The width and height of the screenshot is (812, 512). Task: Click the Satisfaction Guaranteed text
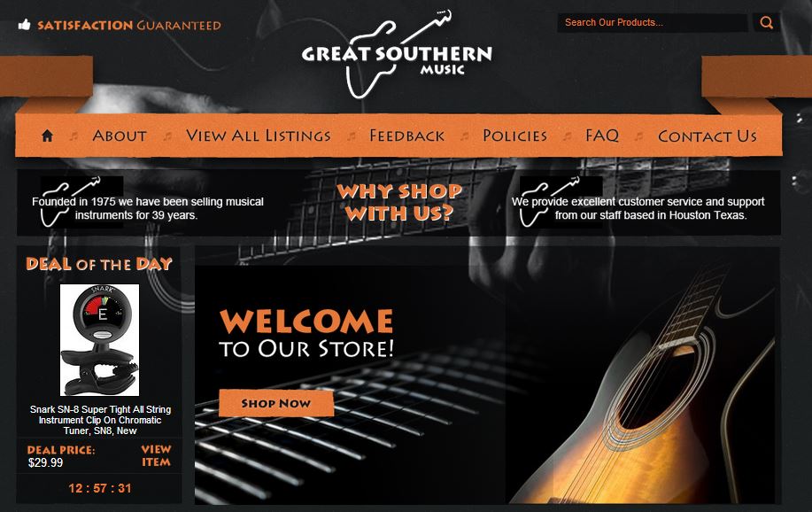pyautogui.click(x=129, y=25)
